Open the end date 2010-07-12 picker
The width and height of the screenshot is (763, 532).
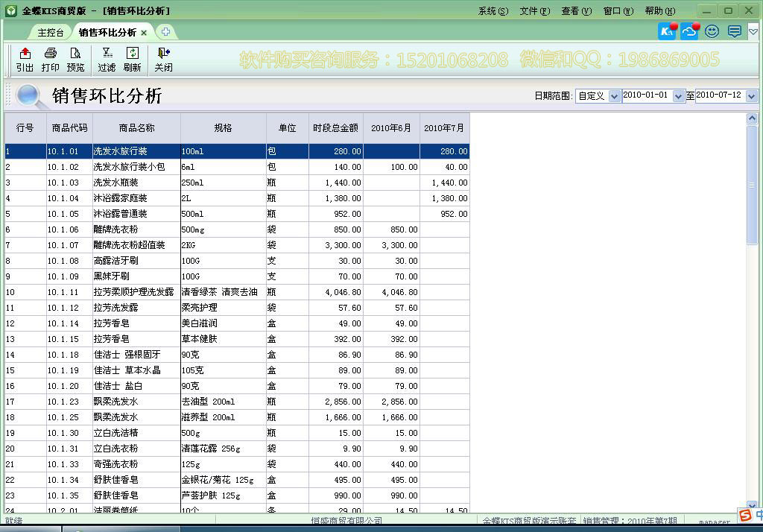click(751, 96)
